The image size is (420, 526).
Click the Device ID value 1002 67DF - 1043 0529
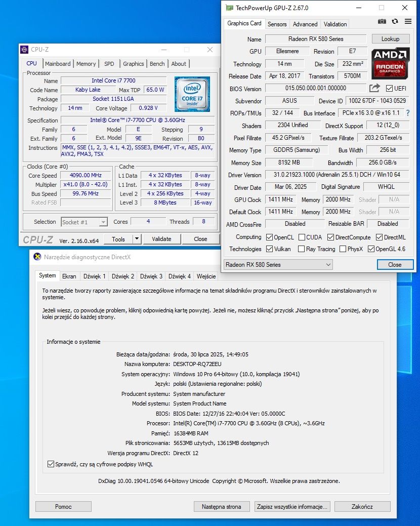tap(377, 101)
